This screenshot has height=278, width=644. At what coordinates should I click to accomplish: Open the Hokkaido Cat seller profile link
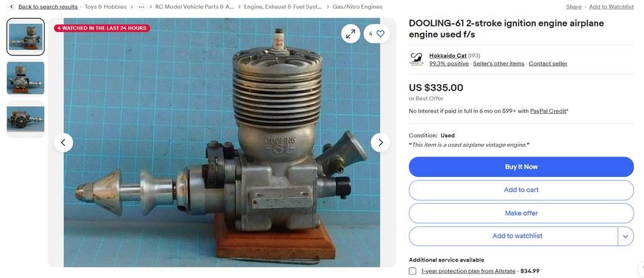point(448,55)
